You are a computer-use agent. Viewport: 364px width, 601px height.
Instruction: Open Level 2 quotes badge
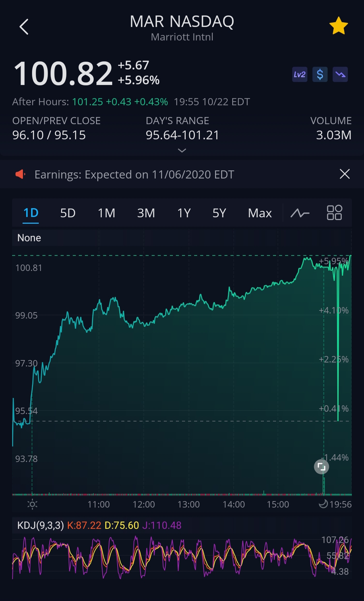click(300, 75)
